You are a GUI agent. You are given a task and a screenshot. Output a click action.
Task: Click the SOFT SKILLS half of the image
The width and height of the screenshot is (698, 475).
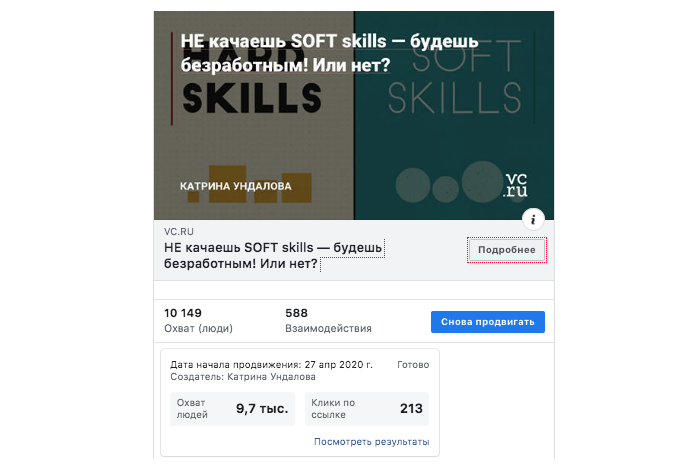pos(454,115)
